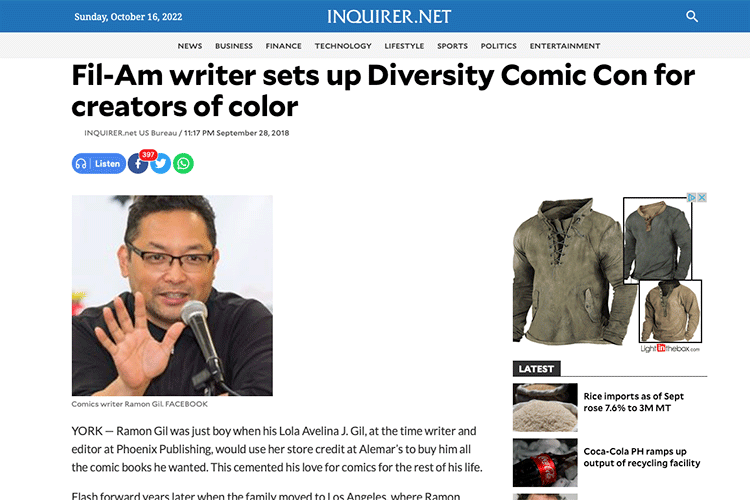Share article via Twitter icon
Image resolution: width=750 pixels, height=500 pixels.
pos(161,164)
